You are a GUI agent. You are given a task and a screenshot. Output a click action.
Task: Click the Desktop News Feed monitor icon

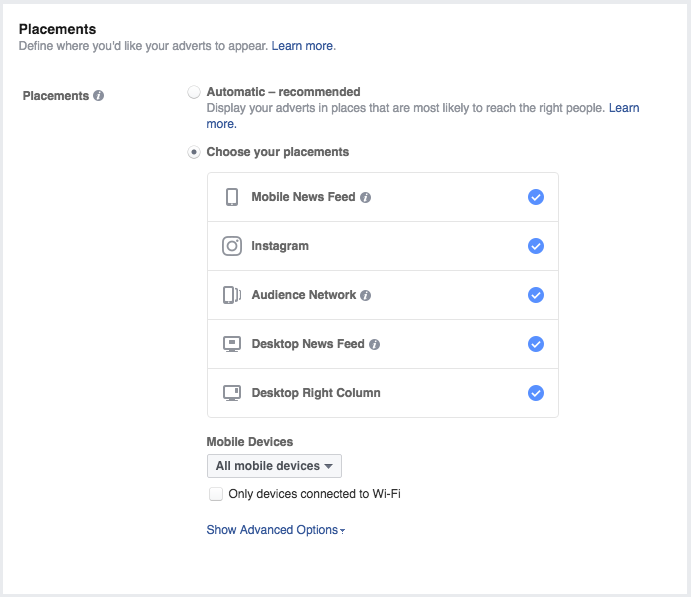coord(232,344)
